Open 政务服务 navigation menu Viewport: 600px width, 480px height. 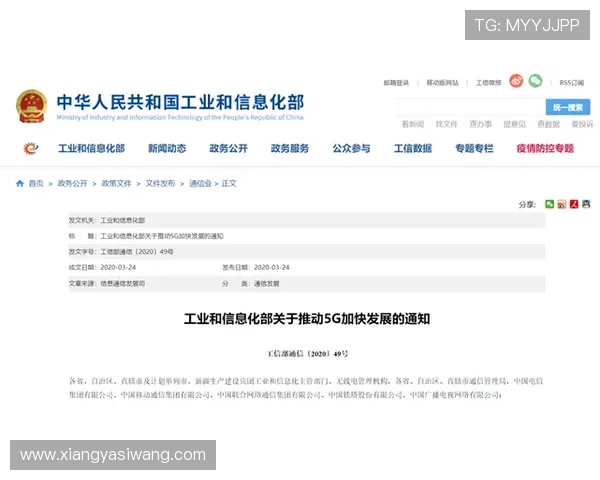pos(290,149)
